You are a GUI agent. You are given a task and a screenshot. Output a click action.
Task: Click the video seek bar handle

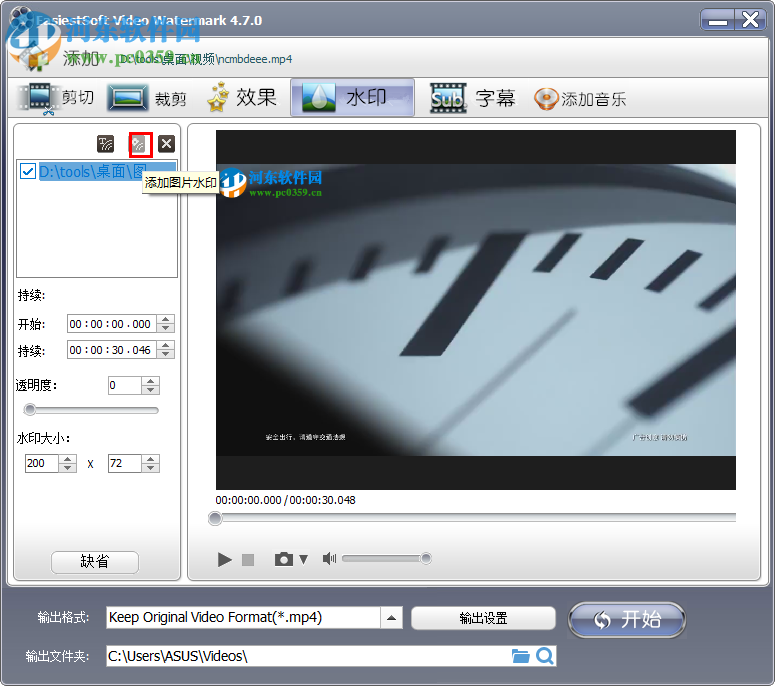[215, 518]
